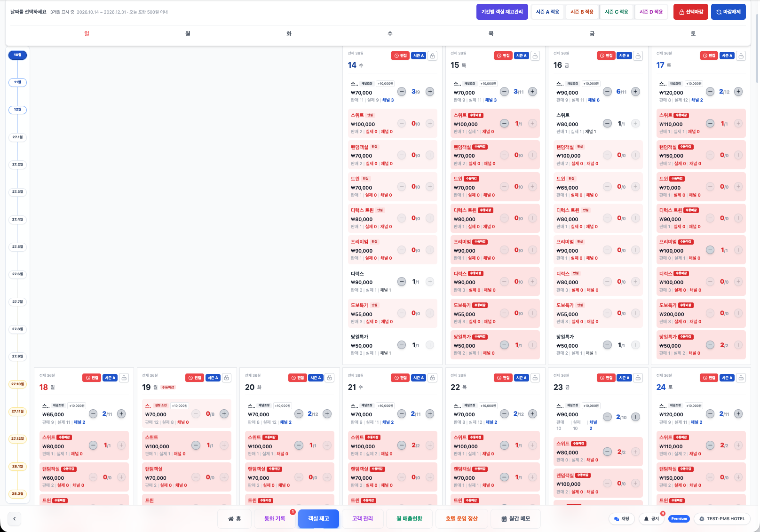Open the 월간 메모 tab
This screenshot has width=760, height=532.
pos(515,519)
